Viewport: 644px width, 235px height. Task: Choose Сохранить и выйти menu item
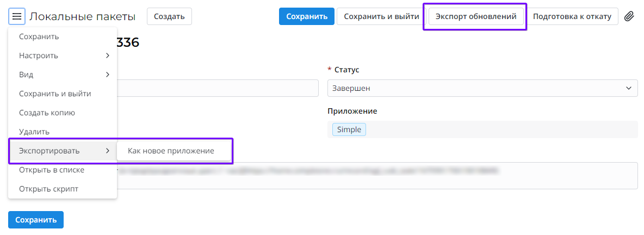click(55, 94)
